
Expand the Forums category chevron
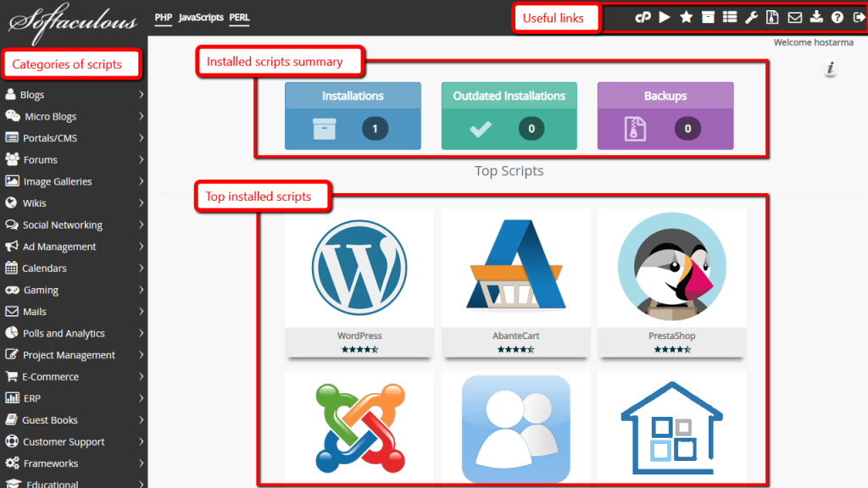pyautogui.click(x=142, y=159)
